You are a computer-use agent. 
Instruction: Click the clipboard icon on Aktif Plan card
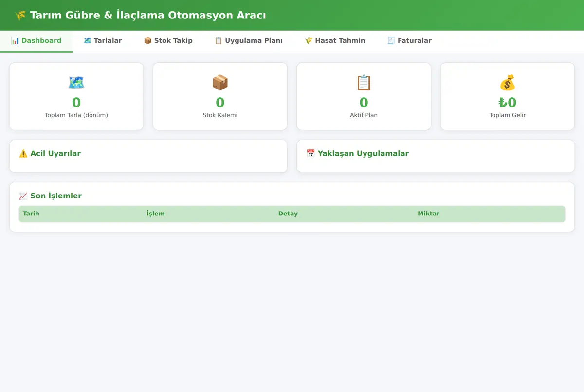pyautogui.click(x=364, y=83)
